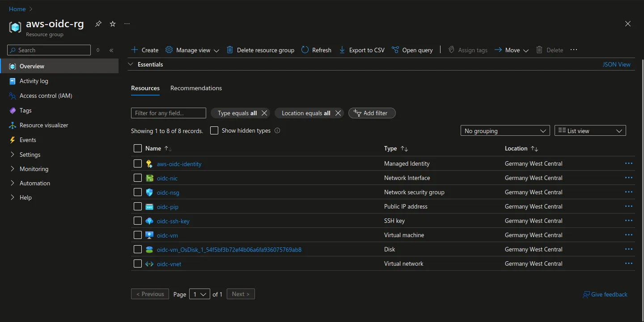Open the Activity log in the sidebar
Screen dimensions: 644x322
click(34, 81)
